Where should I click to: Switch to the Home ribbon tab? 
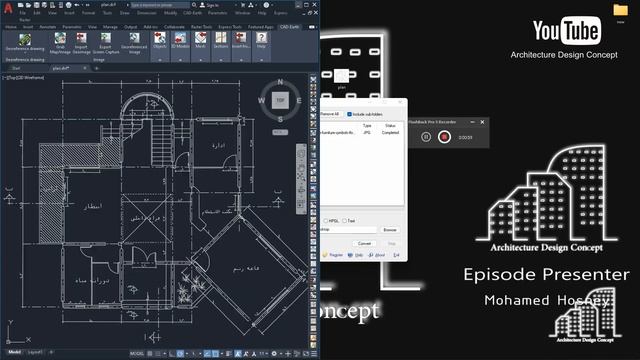pyautogui.click(x=11, y=27)
